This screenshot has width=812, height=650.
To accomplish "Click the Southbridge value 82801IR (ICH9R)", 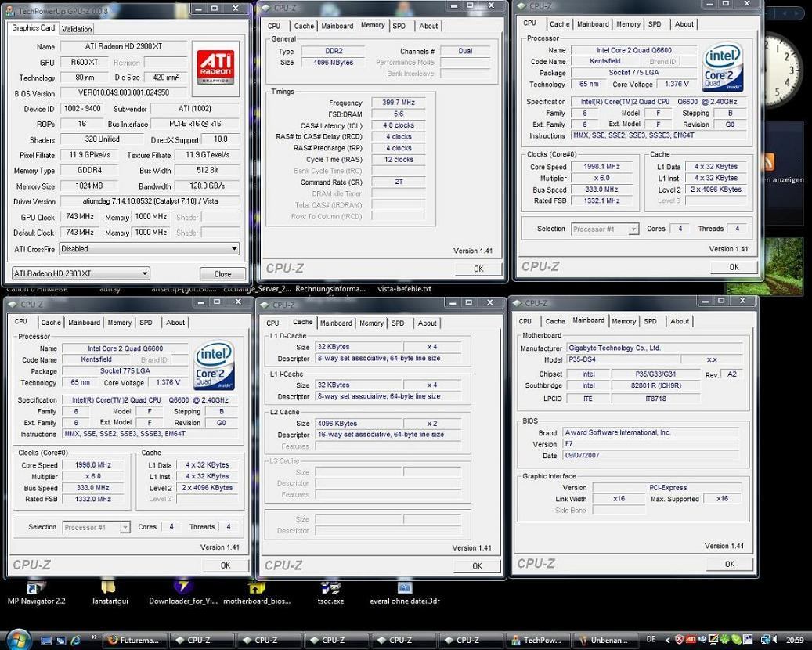I will (x=656, y=385).
